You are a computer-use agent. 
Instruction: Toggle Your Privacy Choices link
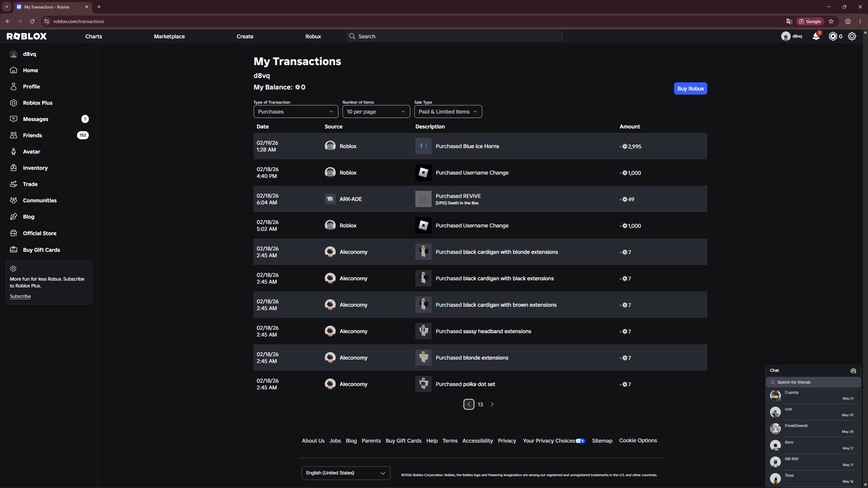pos(554,441)
